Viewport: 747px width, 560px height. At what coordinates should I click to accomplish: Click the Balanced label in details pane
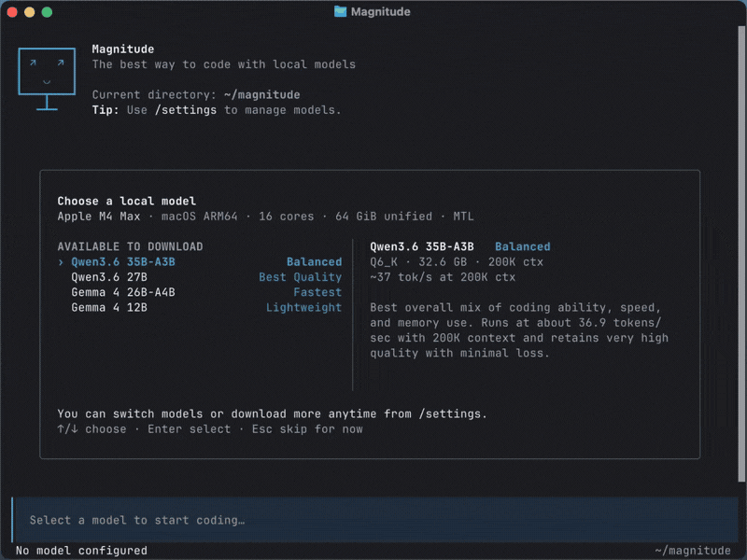pos(523,246)
